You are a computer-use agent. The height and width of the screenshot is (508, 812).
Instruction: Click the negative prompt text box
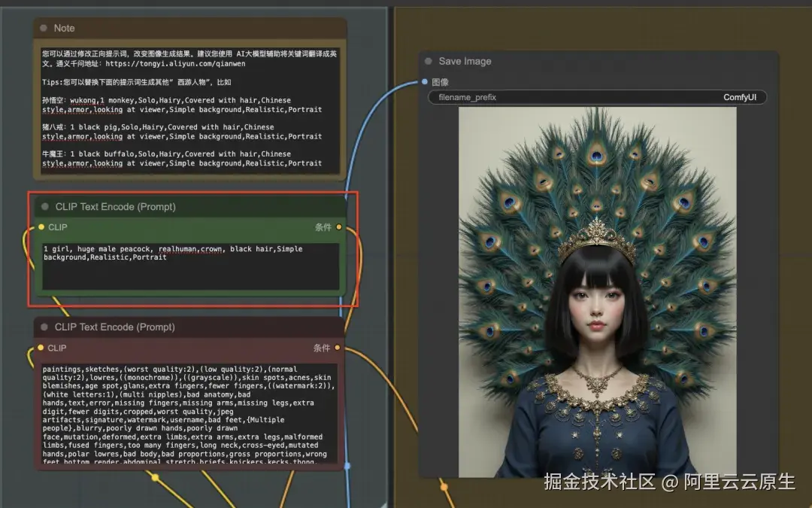189,413
